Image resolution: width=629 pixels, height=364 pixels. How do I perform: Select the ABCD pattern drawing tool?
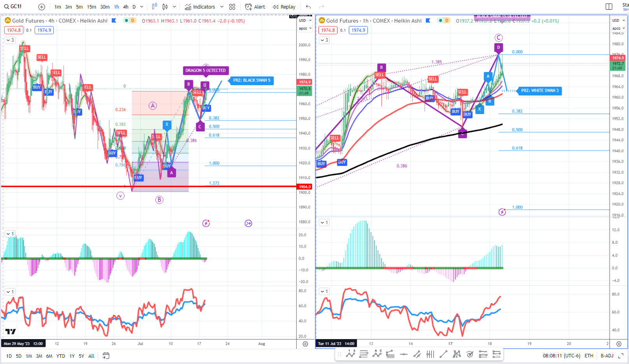377,354
